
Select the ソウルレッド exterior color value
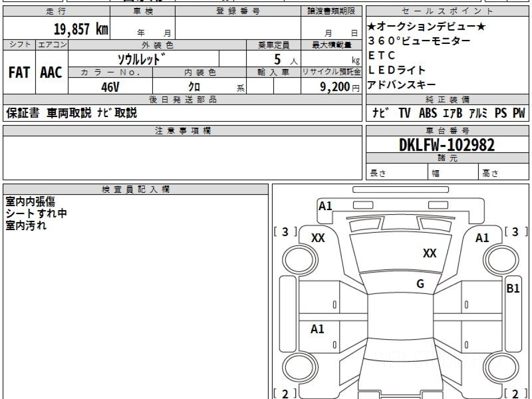(x=142, y=59)
